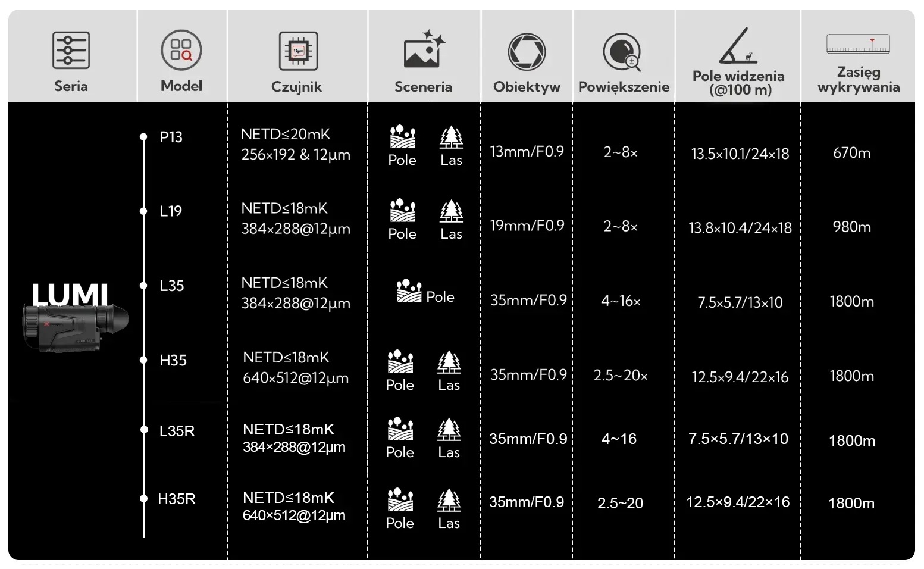Select the Pole field icon in L35 row
Screen dimensions: 924x569
(409, 290)
